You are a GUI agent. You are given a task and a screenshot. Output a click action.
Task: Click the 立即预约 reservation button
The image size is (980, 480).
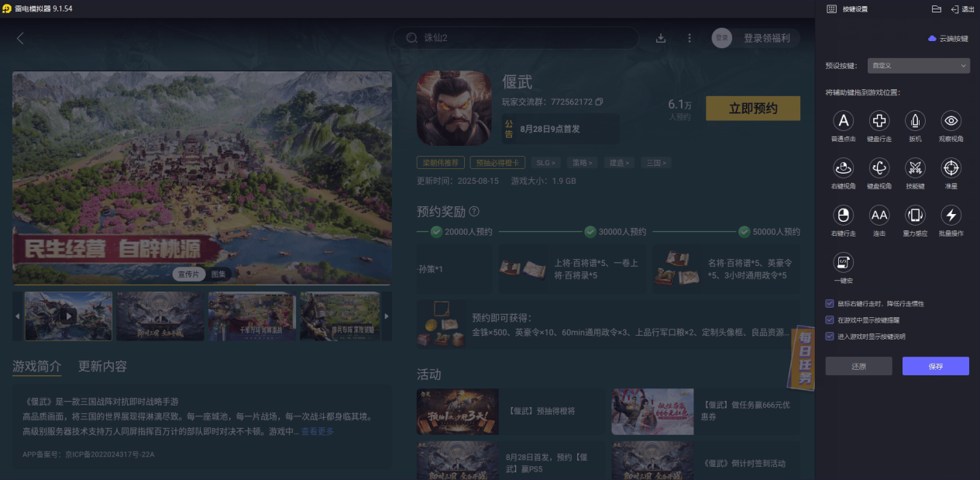coord(752,109)
